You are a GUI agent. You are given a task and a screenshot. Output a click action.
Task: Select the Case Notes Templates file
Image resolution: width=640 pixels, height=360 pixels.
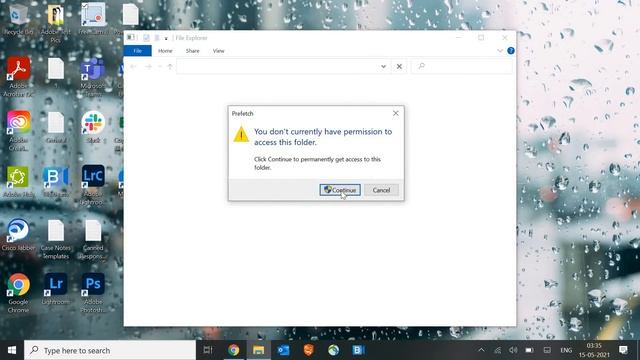pos(56,239)
